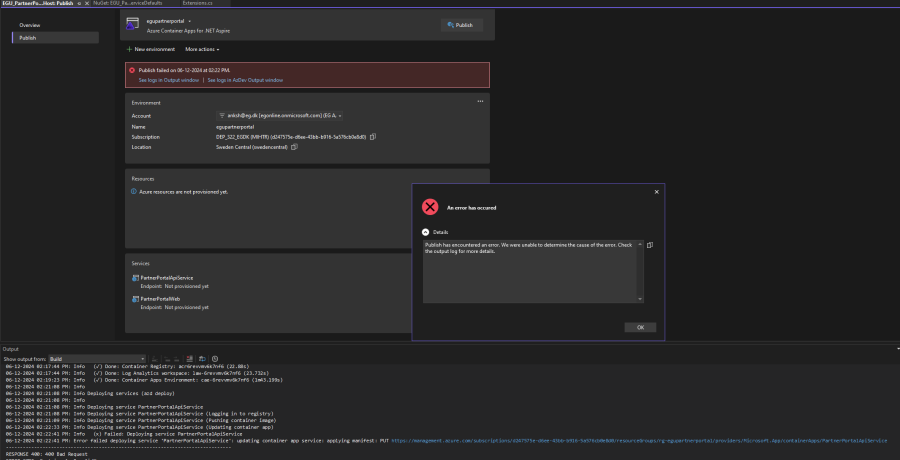
Task: Click the Toggle Word Wrap icon in Output toolbar
Action: coord(202,359)
